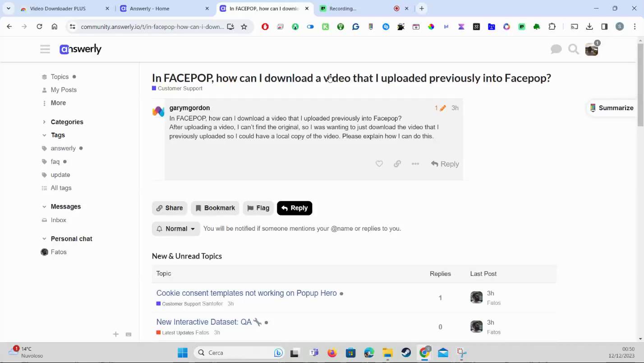Reply to garymgordon's post inline
This screenshot has width=644, height=363.
click(x=445, y=164)
